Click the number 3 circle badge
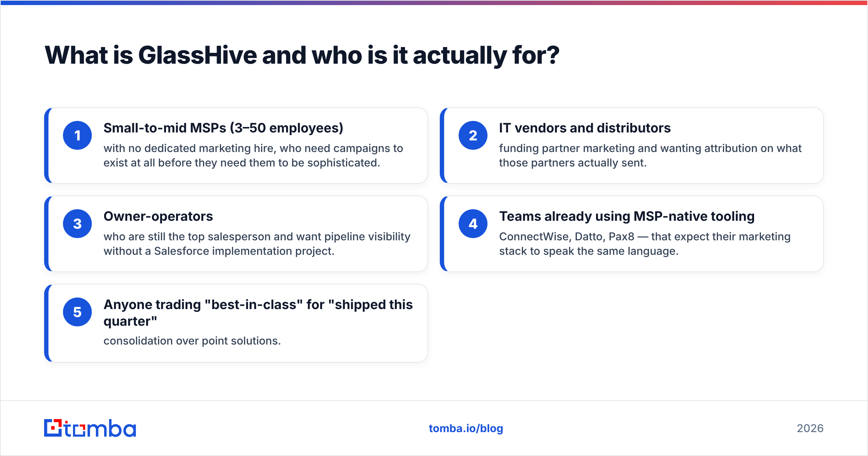Image resolution: width=868 pixels, height=456 pixels. pos(77,224)
